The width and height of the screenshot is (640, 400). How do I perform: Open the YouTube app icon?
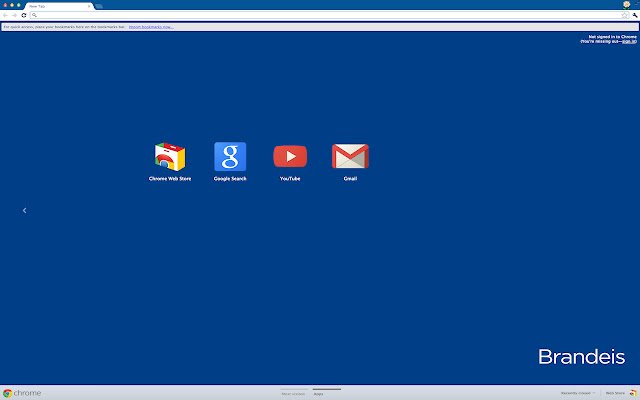coord(290,156)
